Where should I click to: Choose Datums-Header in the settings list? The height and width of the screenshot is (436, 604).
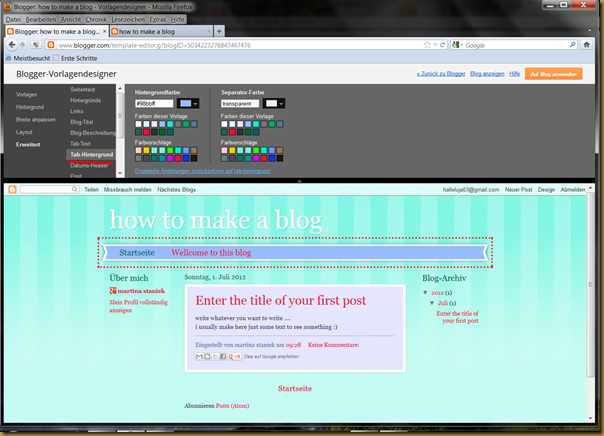89,165
